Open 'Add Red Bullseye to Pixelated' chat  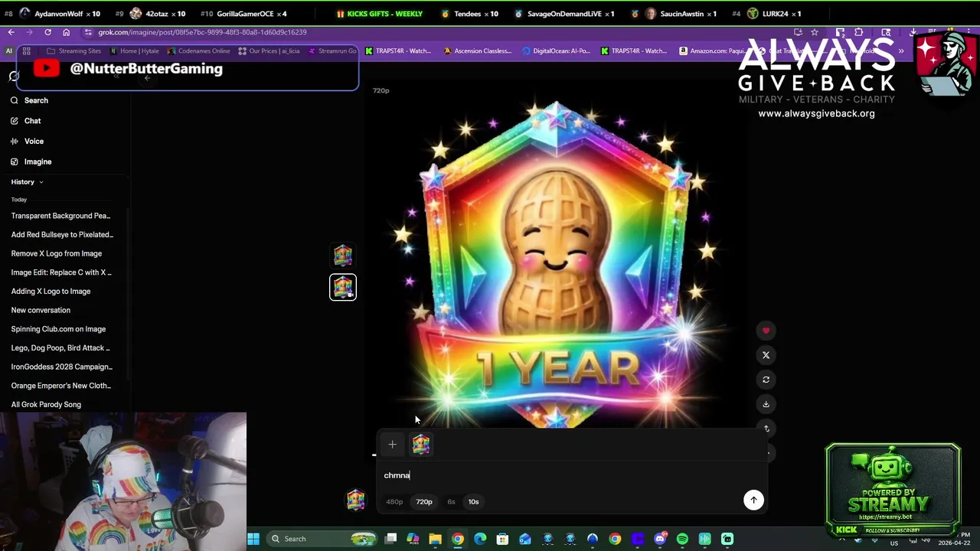coord(62,235)
